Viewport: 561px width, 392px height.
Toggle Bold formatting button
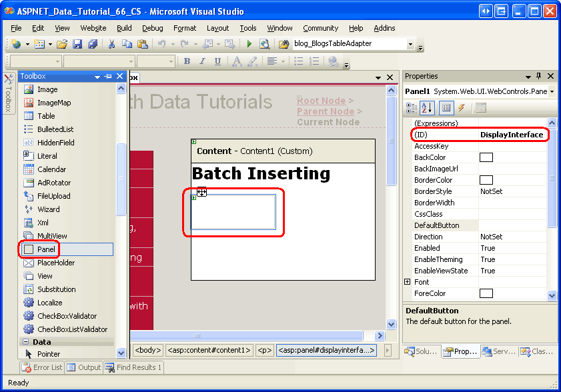tap(187, 61)
